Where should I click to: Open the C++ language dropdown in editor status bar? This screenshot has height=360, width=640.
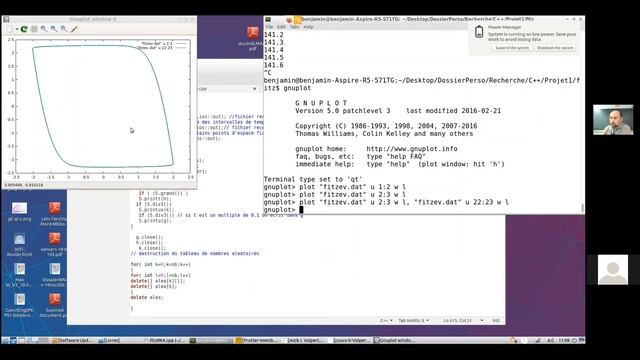(386, 321)
